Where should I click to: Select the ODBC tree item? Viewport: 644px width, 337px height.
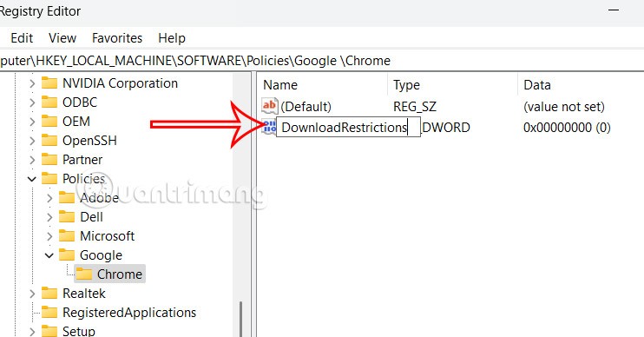[x=80, y=102]
